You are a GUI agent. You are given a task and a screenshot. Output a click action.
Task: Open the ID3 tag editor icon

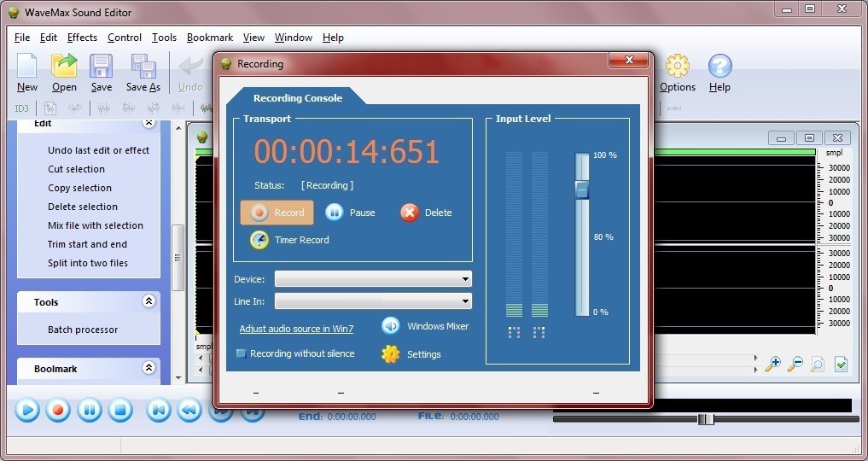(21, 108)
